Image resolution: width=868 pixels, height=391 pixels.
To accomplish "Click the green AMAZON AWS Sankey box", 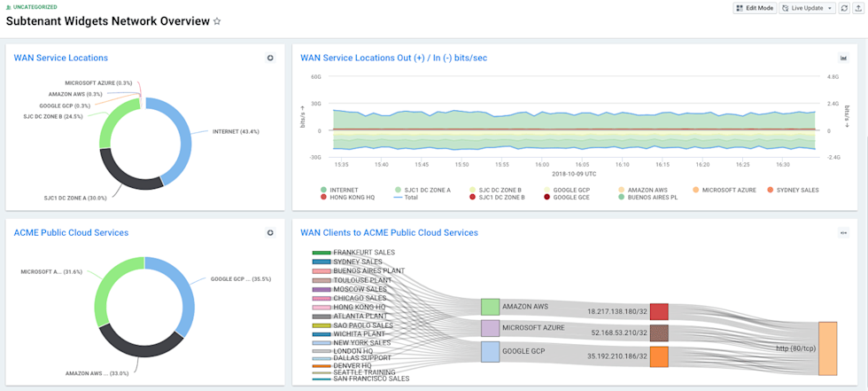I will tap(490, 307).
